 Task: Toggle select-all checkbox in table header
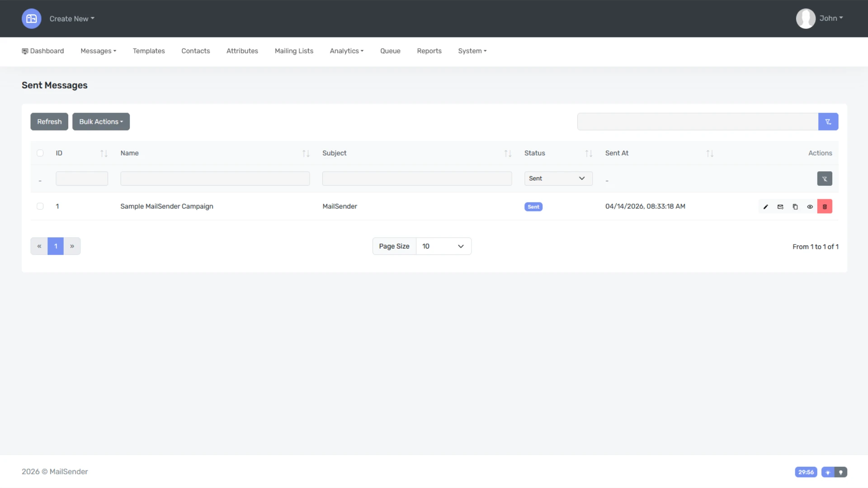click(x=40, y=153)
